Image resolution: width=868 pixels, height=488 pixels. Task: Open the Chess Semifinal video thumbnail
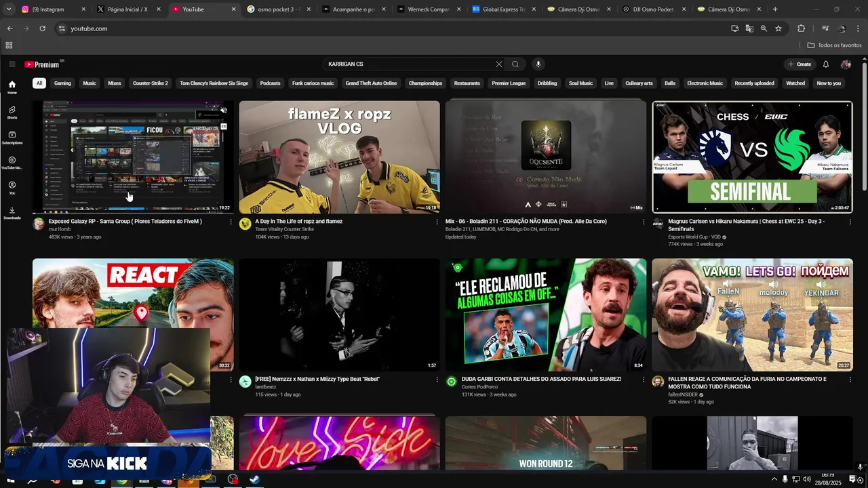752,157
